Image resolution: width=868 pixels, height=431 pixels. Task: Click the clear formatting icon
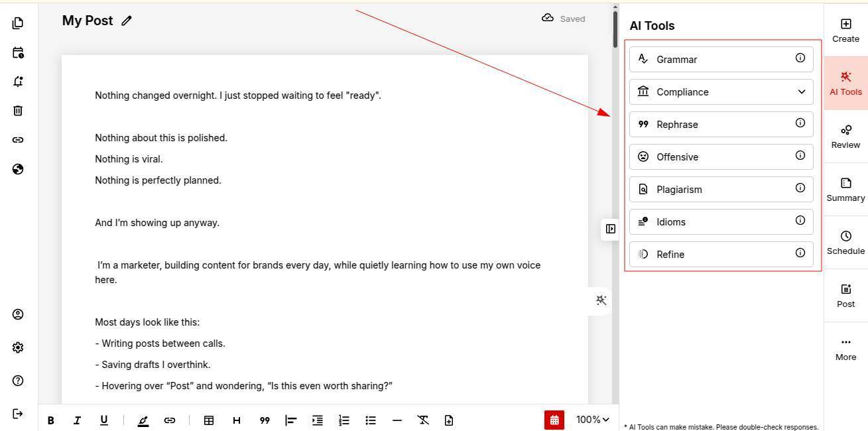point(423,420)
